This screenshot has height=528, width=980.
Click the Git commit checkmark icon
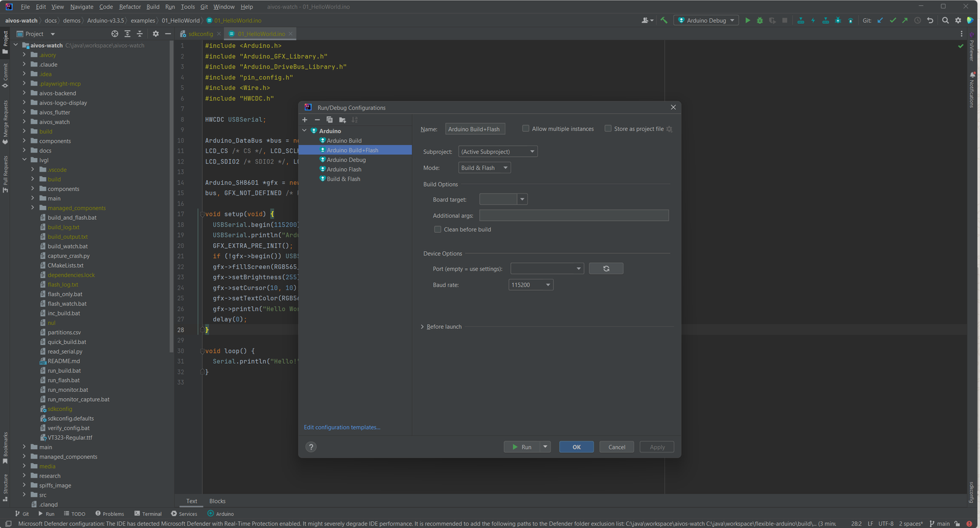(892, 20)
